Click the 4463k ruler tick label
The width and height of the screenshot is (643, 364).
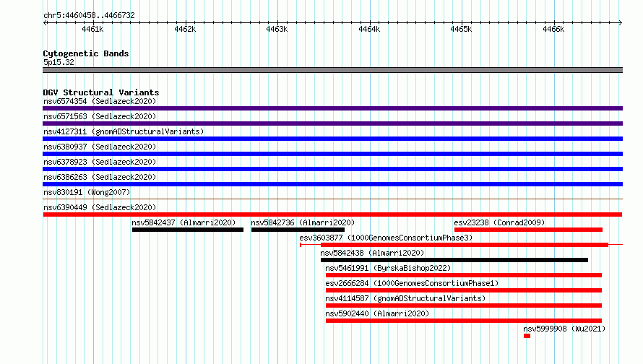[x=277, y=29]
